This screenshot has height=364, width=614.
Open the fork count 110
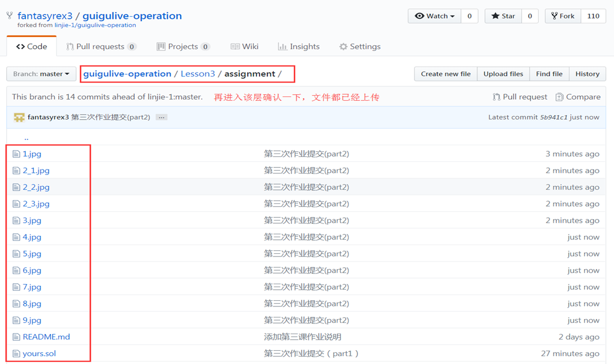593,16
